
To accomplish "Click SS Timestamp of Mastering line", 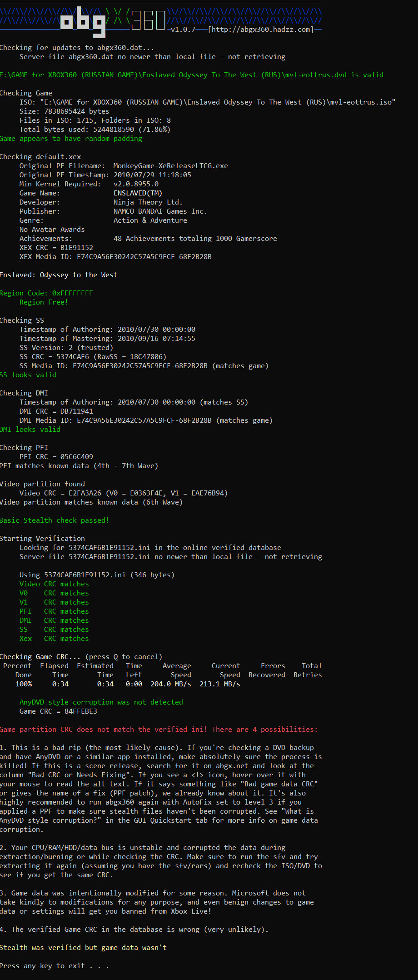I will [x=107, y=339].
